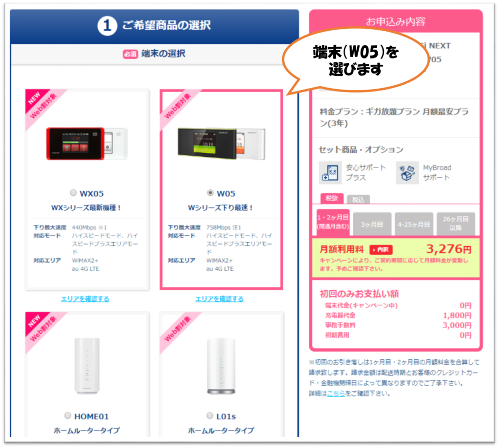Click the L01s home router image
The height and width of the screenshot is (448, 499).
point(221,366)
